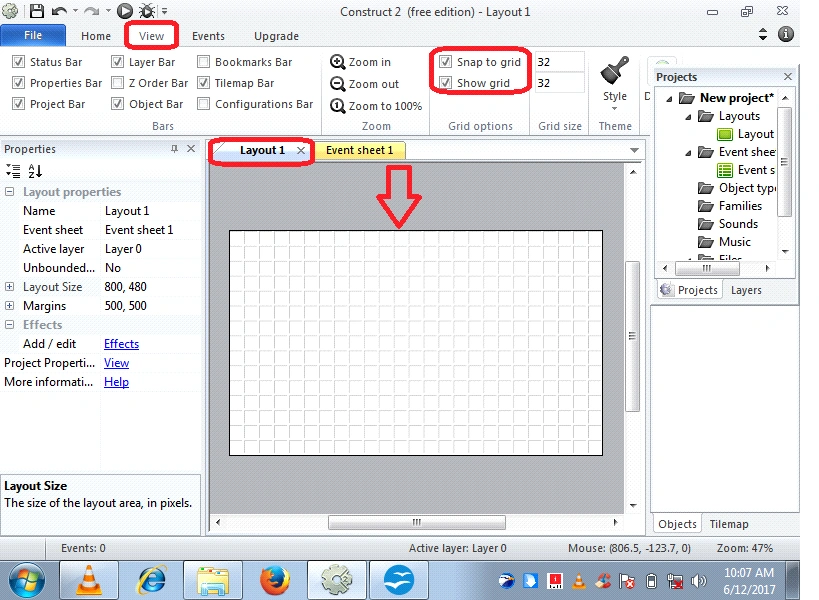819x600 pixels.
Task: Open the dropdown next to the Undo arrow
Action: point(75,11)
